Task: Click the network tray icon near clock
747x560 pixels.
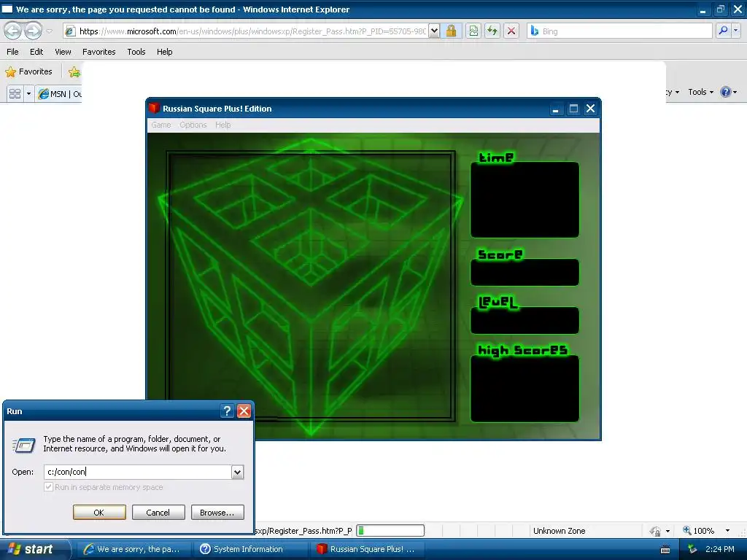Action: click(693, 549)
